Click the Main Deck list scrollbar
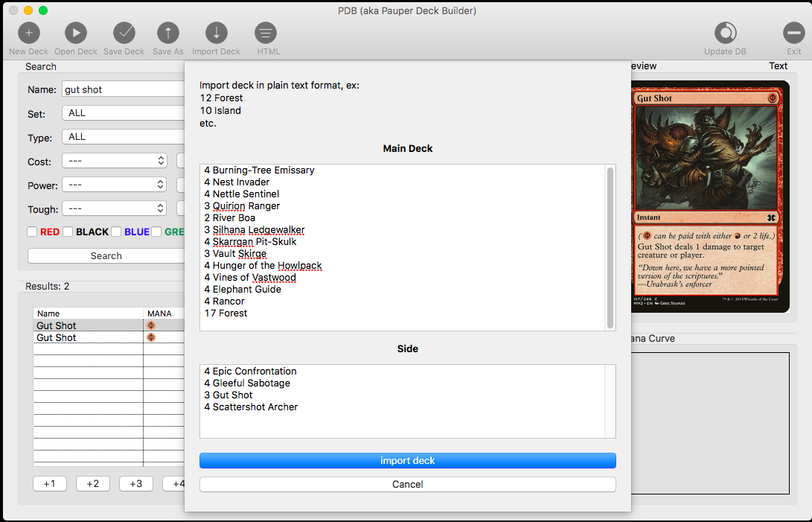Image resolution: width=812 pixels, height=522 pixels. point(610,248)
